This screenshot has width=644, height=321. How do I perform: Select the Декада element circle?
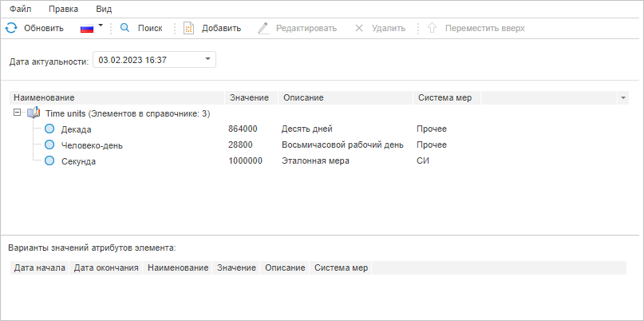click(x=49, y=129)
